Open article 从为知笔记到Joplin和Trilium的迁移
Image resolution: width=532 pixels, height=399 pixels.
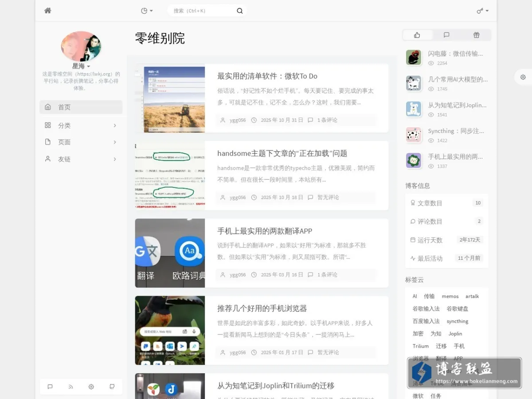pos(276,386)
